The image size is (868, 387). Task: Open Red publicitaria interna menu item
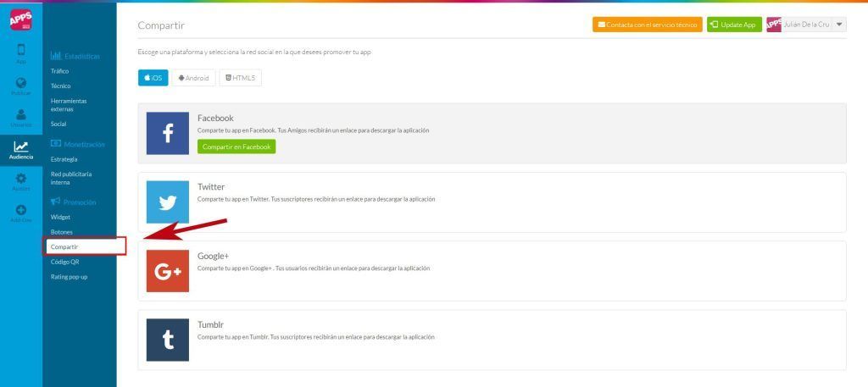click(x=71, y=178)
